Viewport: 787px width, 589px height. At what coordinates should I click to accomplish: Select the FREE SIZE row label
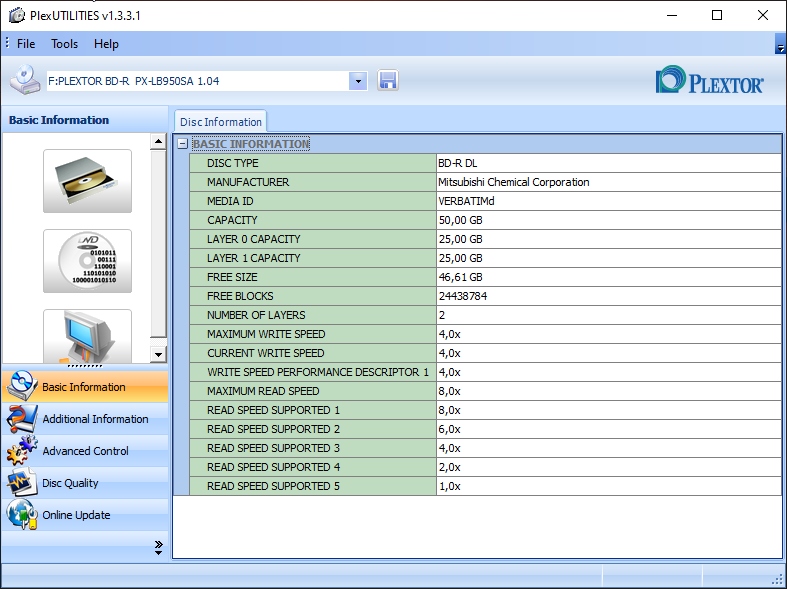(x=232, y=277)
